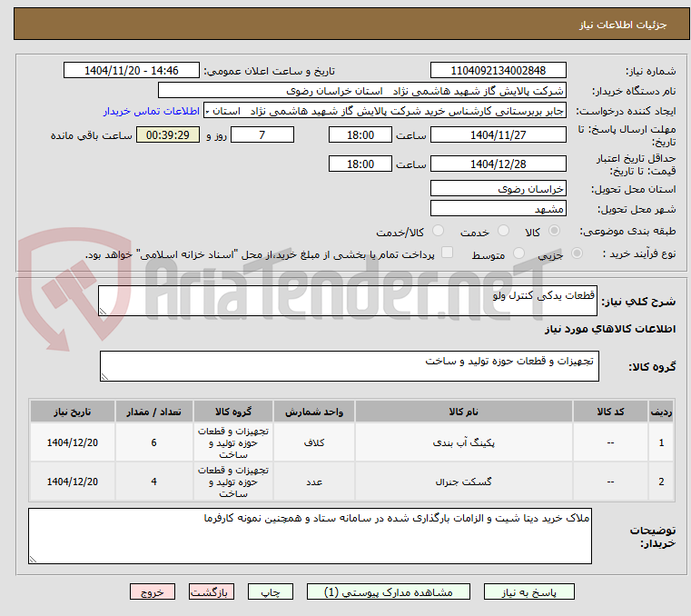
Task: Click the گروه کالا text area
Action: [349, 366]
